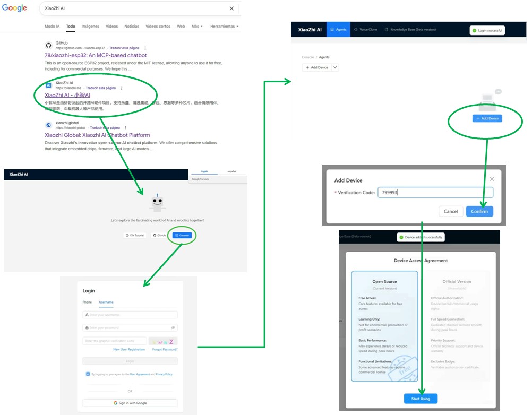Open the xiaozhi-esp32 MCP-based chatbot result
Screen dimensions: 532x415
point(96,55)
